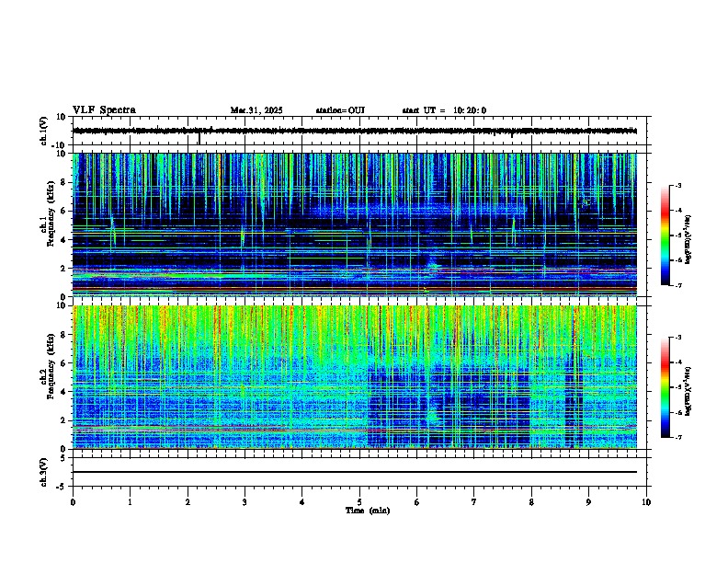Viewport: 728px width, 563px height.
Task: Click the "5" tick on ch.3 voltage axis
Action: pos(64,457)
